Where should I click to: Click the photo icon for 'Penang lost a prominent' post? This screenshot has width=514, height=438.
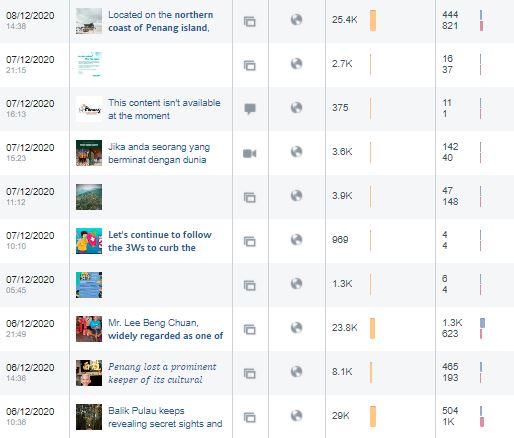coord(250,373)
